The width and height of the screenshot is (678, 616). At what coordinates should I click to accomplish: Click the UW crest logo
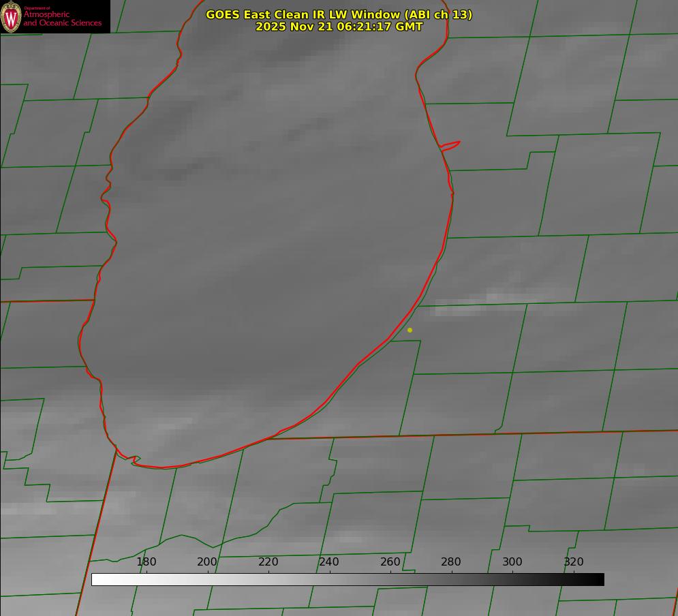pyautogui.click(x=11, y=17)
